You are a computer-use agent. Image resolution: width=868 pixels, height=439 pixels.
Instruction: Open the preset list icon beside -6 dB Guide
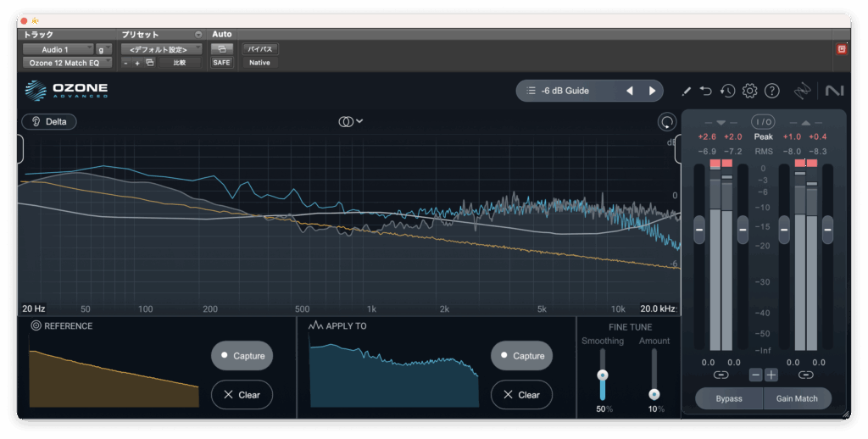coord(531,91)
